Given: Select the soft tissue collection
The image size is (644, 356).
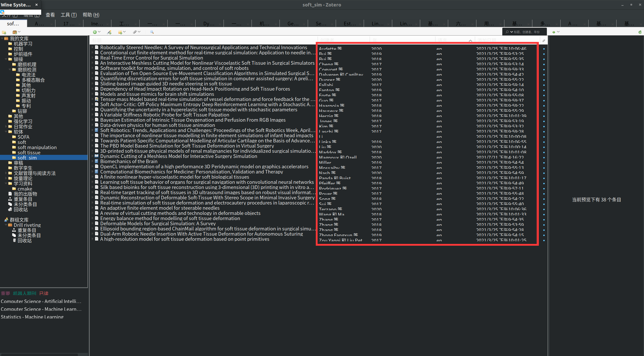Looking at the screenshot, I should coord(29,152).
